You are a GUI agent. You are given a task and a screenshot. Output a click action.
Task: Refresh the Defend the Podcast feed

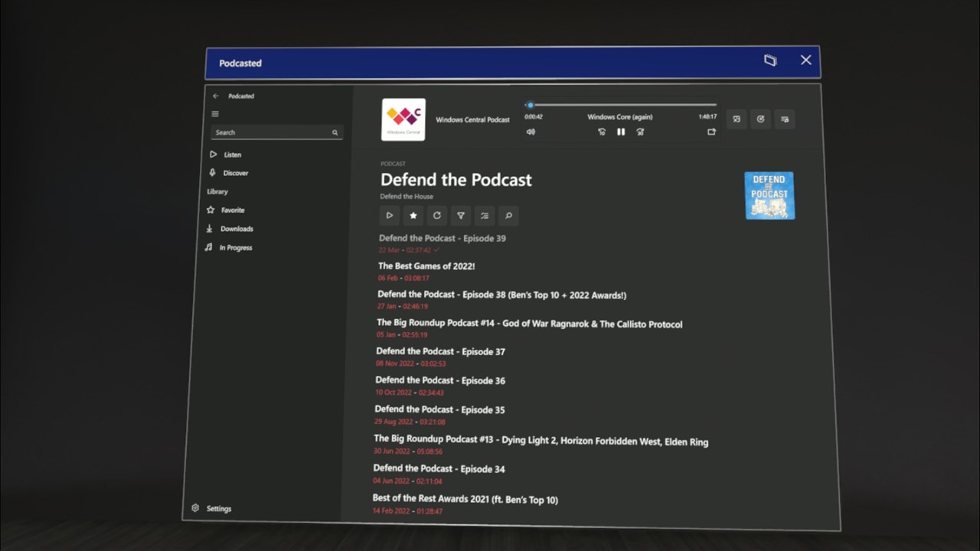coord(437,215)
